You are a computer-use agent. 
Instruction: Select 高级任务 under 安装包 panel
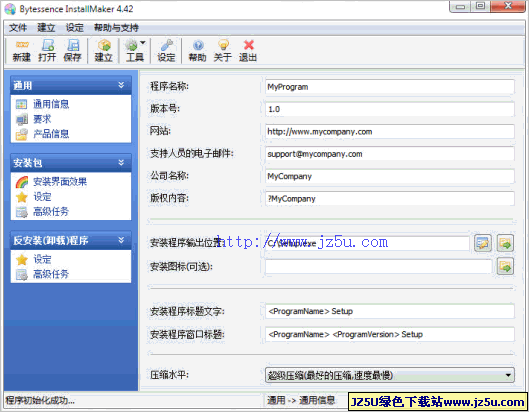(x=51, y=211)
